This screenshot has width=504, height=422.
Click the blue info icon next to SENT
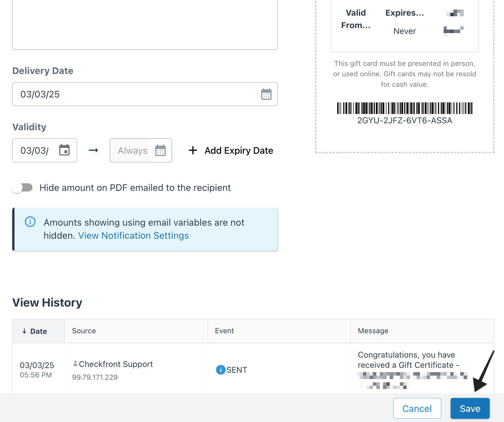coord(221,370)
